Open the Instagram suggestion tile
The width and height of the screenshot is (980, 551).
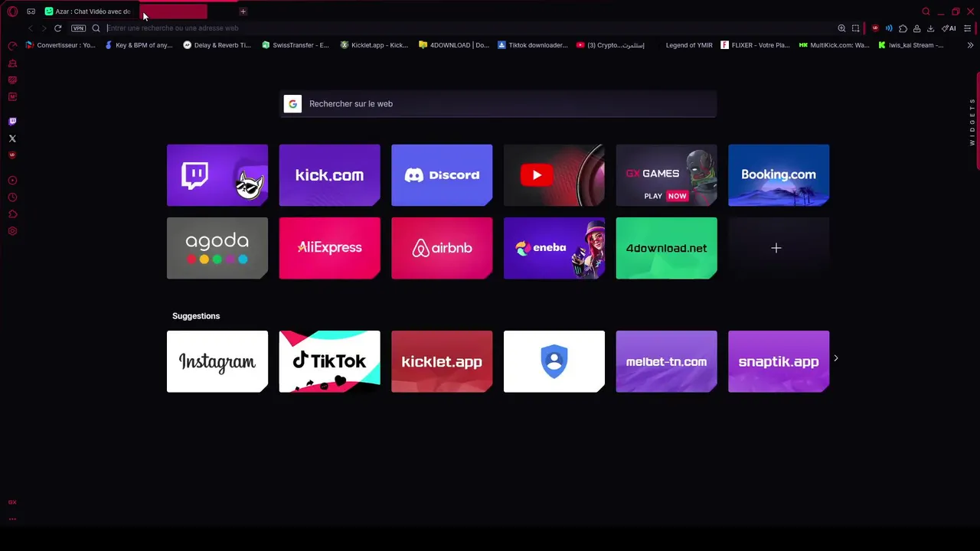click(x=217, y=361)
